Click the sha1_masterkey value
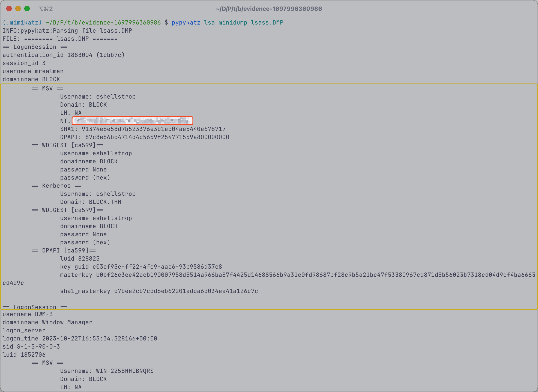This screenshot has height=392, width=538. [186, 291]
